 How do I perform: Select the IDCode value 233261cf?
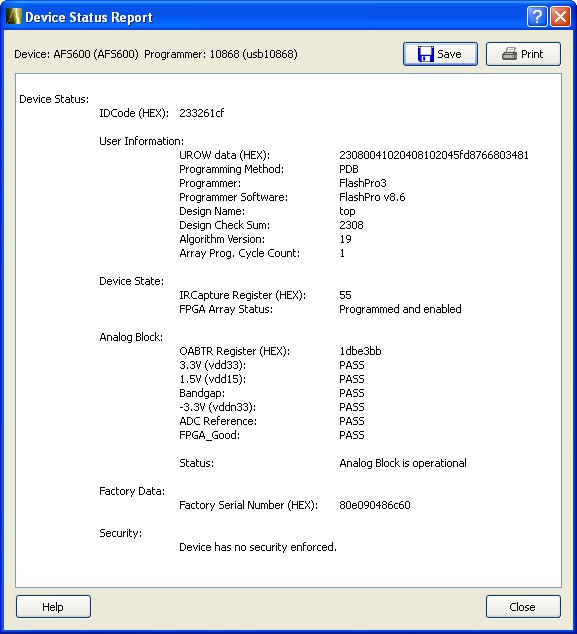point(201,113)
